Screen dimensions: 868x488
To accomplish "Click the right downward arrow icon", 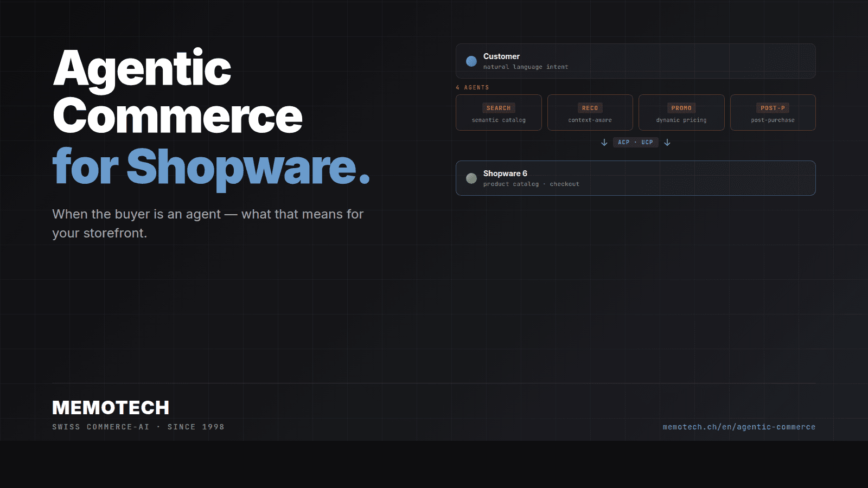I will point(667,142).
